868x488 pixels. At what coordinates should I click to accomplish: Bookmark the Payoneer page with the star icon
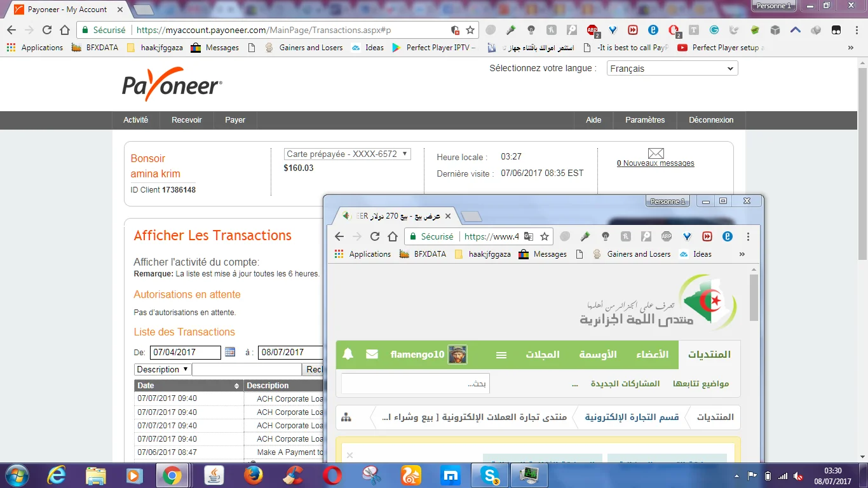[470, 30]
